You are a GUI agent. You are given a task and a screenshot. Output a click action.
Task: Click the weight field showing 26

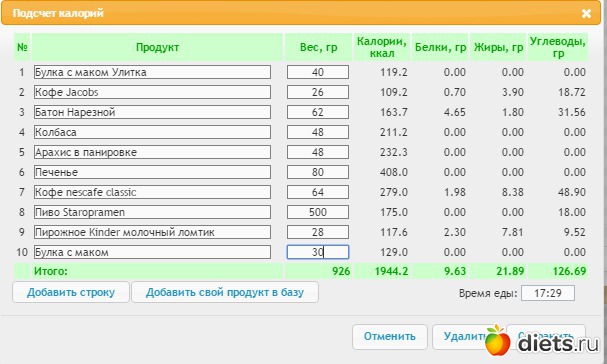(x=318, y=92)
